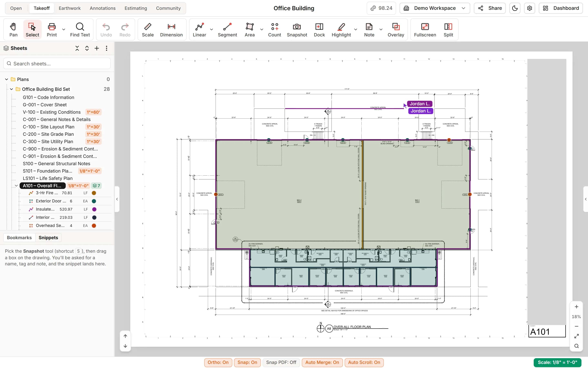588x368 pixels.
Task: Choose the Scale tool
Action: 148,30
